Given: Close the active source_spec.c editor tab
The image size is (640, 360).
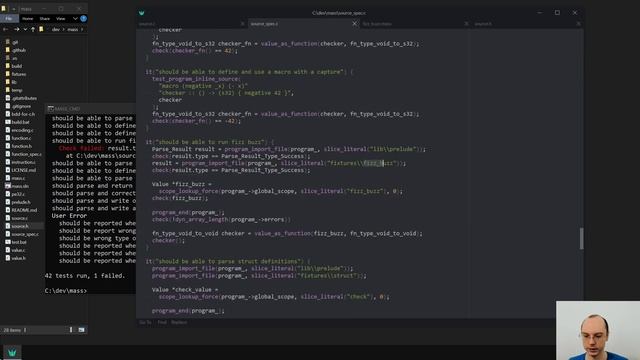Looking at the screenshot, I should pyautogui.click(x=355, y=24).
